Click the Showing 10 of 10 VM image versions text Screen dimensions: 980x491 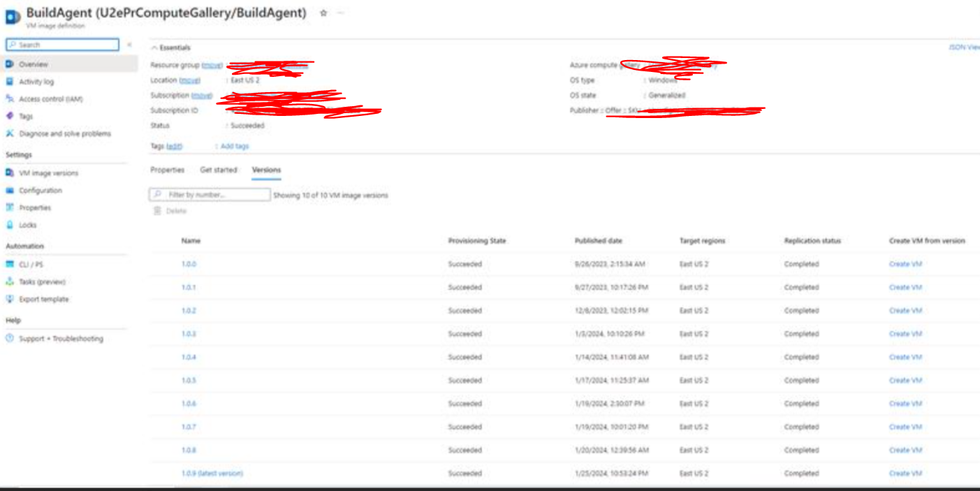tap(330, 196)
